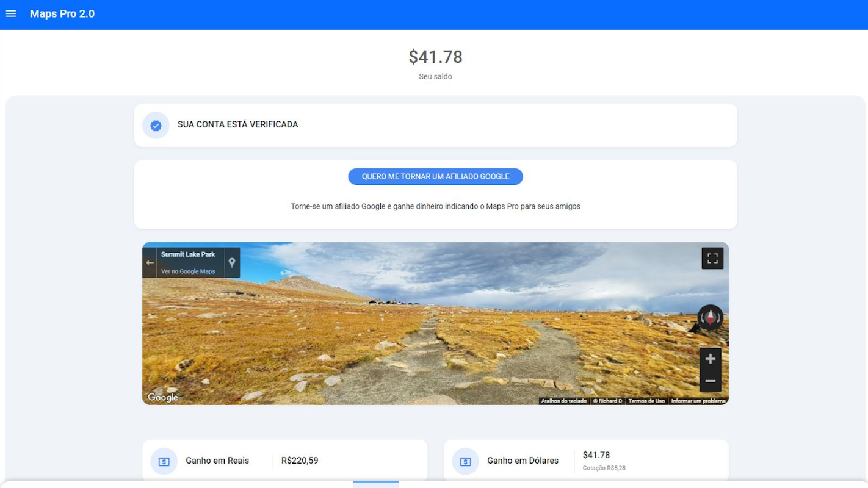The image size is (868, 488).
Task: Click the location pin icon in street view
Action: [x=232, y=263]
